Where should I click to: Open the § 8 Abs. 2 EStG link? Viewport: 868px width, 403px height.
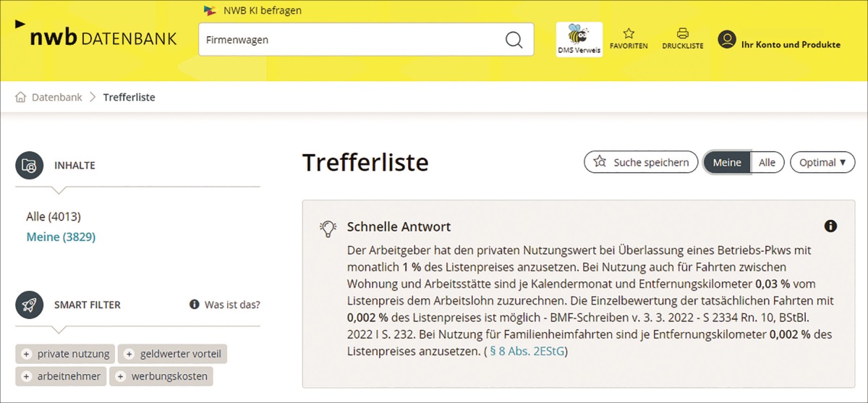[x=529, y=352]
